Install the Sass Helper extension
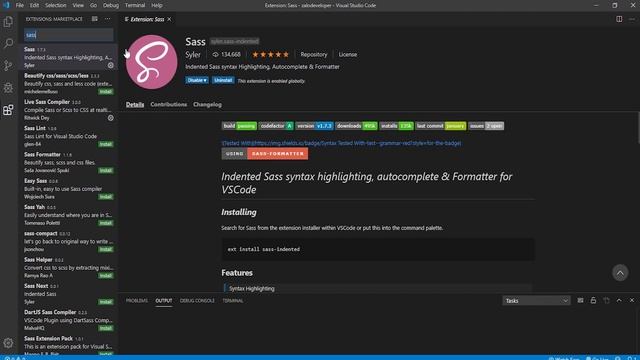The width and height of the screenshot is (640, 360). pyautogui.click(x=106, y=276)
